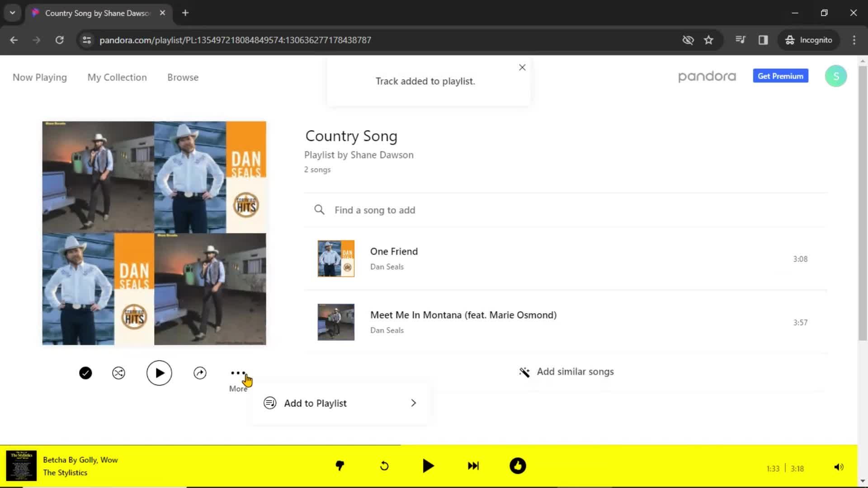Select the Browse menu item

pyautogui.click(x=183, y=77)
